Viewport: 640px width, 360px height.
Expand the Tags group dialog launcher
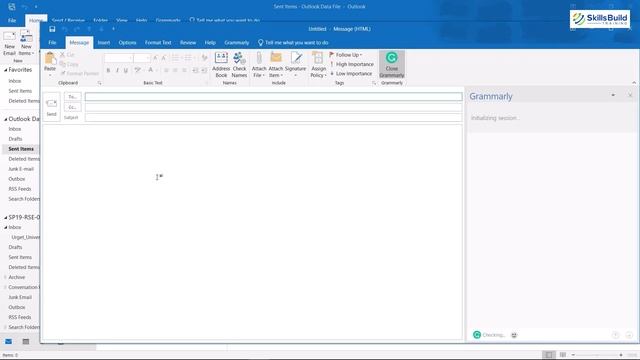[x=374, y=83]
